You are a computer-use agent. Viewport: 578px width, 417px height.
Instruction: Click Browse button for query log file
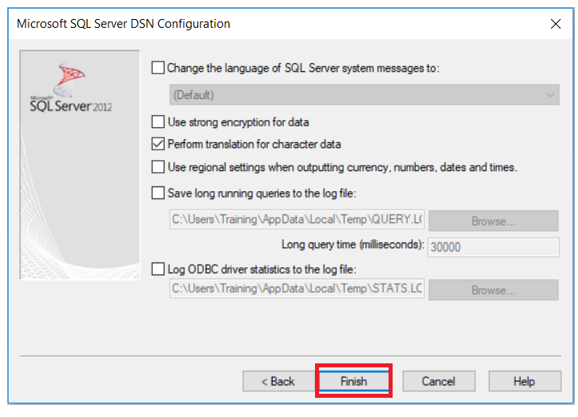(493, 220)
